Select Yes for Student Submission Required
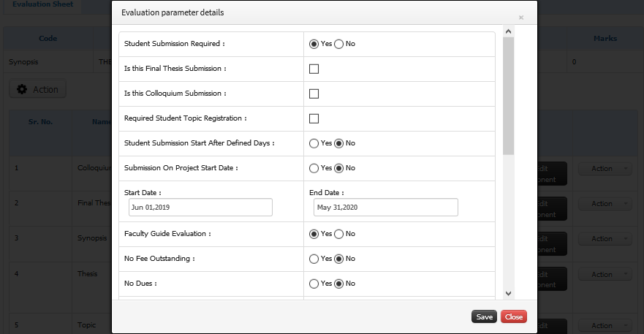Viewport: 644px width, 334px height. click(314, 44)
